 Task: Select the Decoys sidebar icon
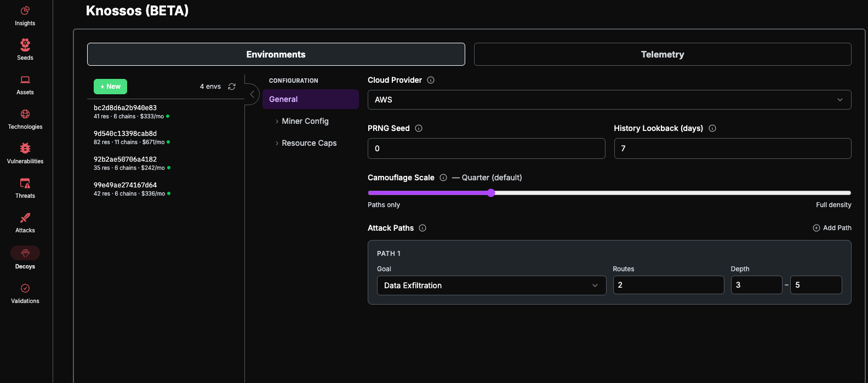[x=25, y=253]
